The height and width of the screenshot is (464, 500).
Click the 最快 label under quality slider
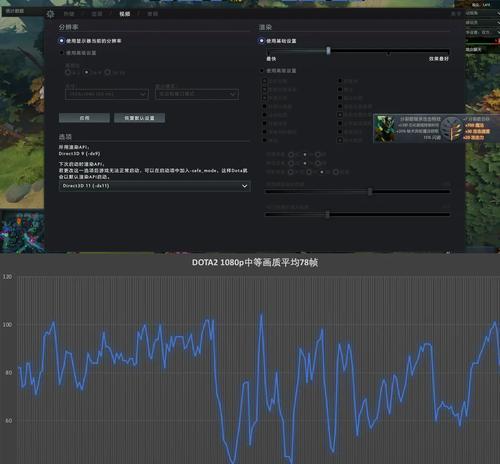coord(271,59)
